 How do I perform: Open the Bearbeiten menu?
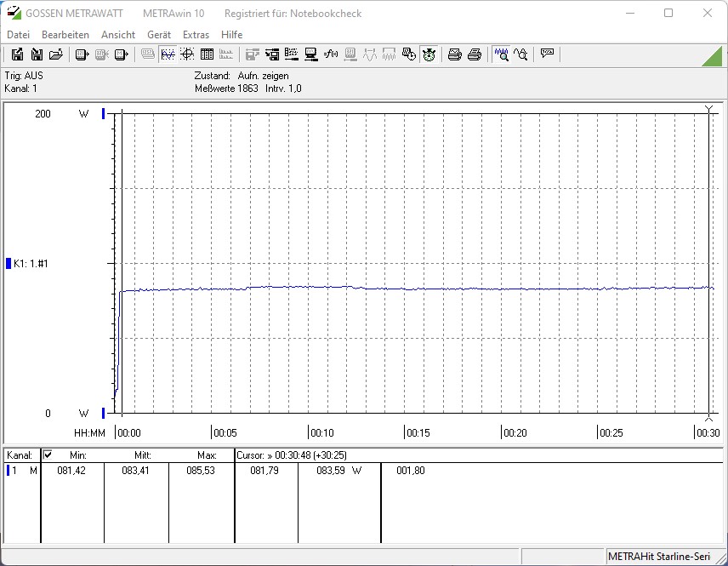tap(65, 34)
